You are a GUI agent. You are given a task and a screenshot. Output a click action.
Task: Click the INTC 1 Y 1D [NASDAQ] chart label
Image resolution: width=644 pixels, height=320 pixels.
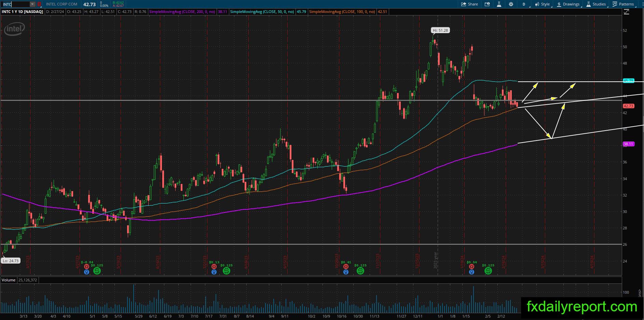click(x=23, y=12)
